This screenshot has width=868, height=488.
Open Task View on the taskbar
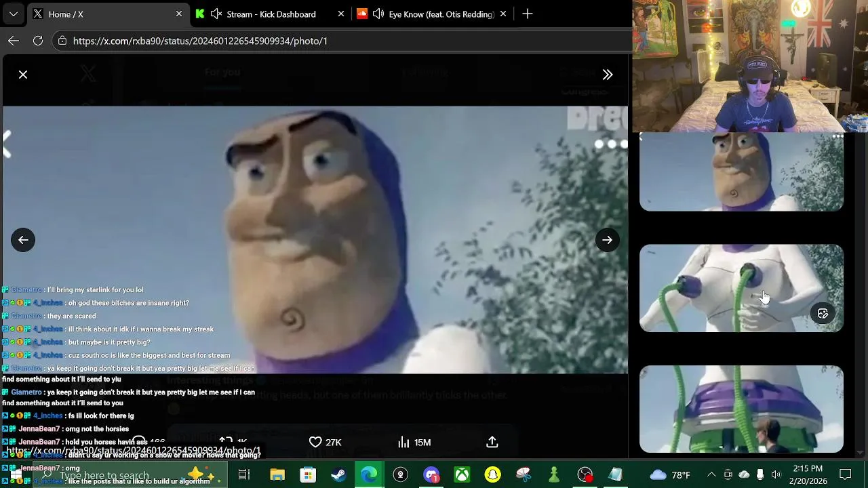pos(244,475)
